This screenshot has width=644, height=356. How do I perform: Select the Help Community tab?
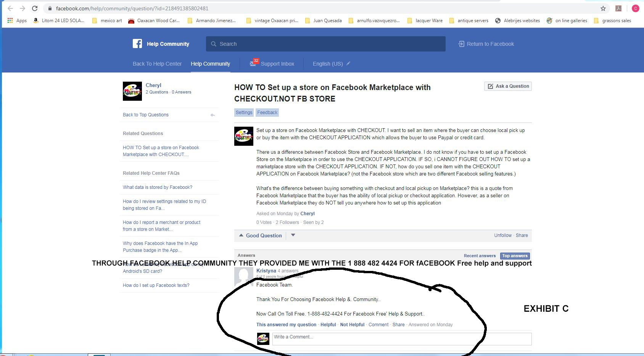coord(211,64)
